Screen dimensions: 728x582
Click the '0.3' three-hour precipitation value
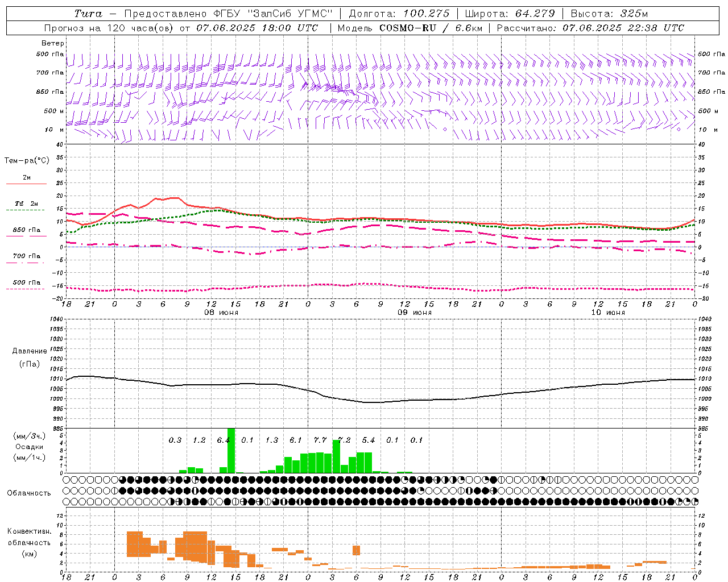click(175, 440)
